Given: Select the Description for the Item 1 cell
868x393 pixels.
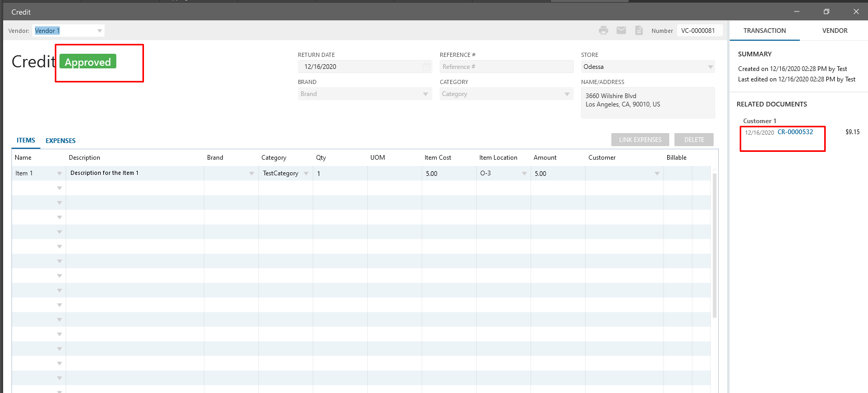Looking at the screenshot, I should [x=135, y=173].
